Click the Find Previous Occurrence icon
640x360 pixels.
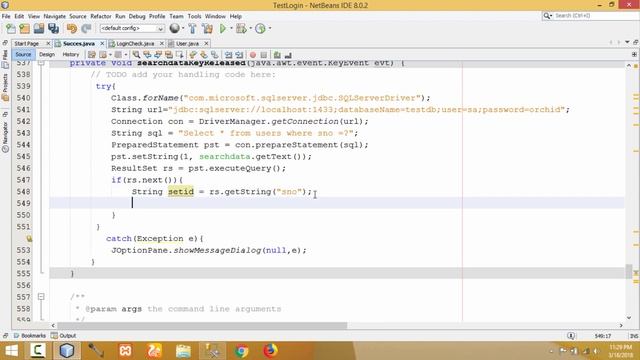147,55
